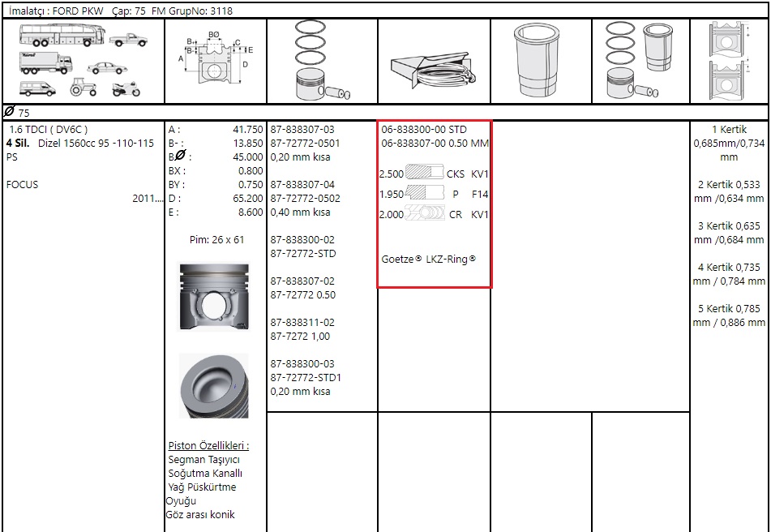Image resolution: width=771 pixels, height=532 pixels.
Task: Click the Göz arası konik feature
Action: [200, 515]
